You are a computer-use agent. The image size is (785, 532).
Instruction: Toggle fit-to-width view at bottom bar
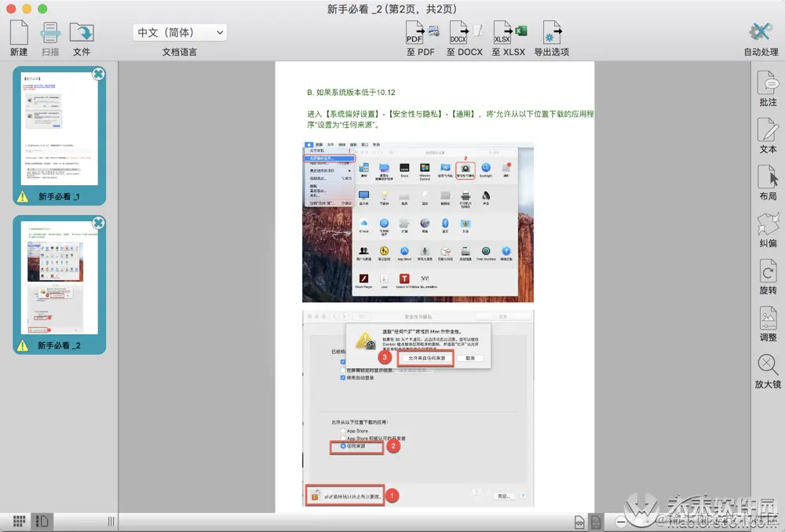[x=579, y=522]
